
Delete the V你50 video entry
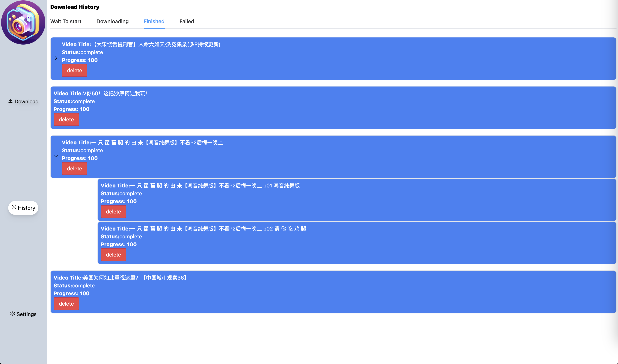click(x=66, y=120)
